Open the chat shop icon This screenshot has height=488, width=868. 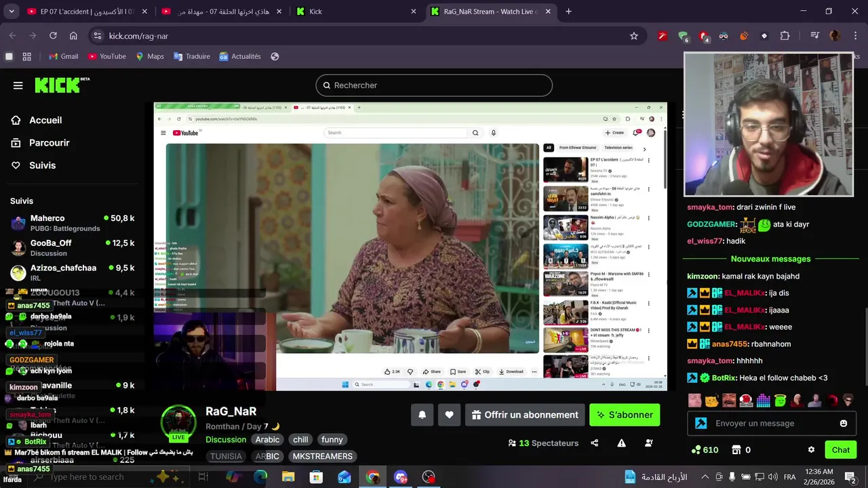(x=736, y=449)
